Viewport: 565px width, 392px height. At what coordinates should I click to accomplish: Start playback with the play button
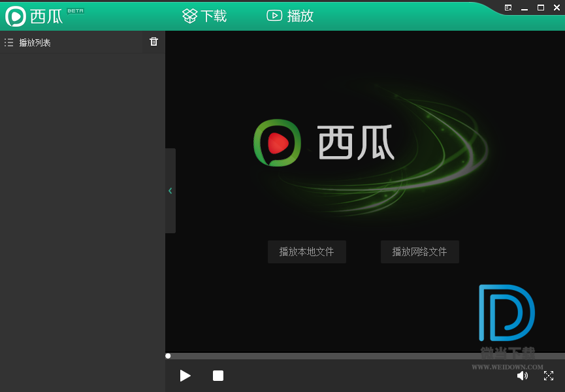186,376
